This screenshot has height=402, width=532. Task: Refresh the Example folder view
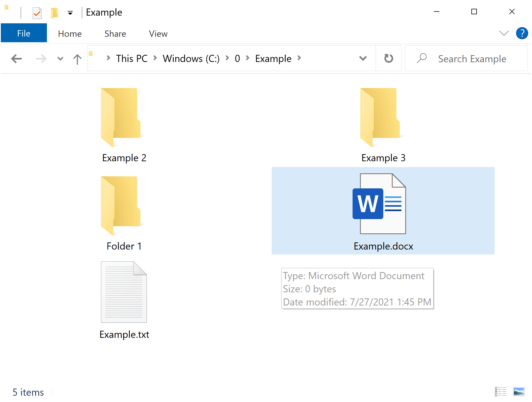pyautogui.click(x=389, y=58)
